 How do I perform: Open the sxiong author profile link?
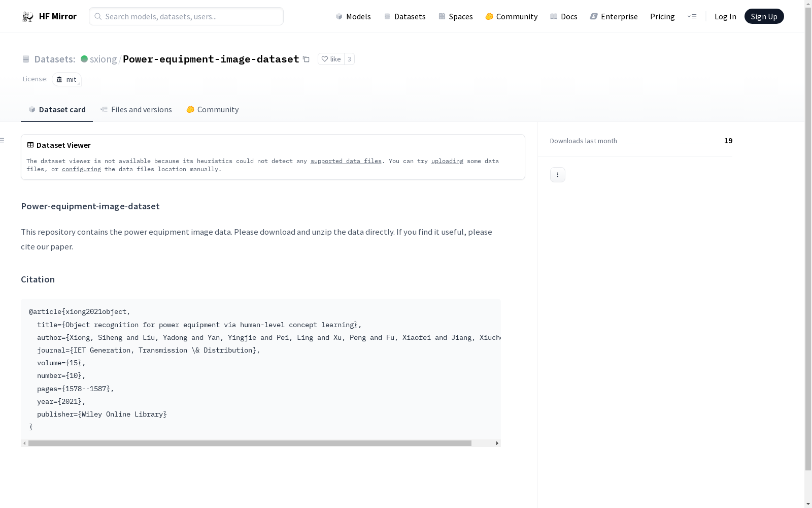pos(103,59)
